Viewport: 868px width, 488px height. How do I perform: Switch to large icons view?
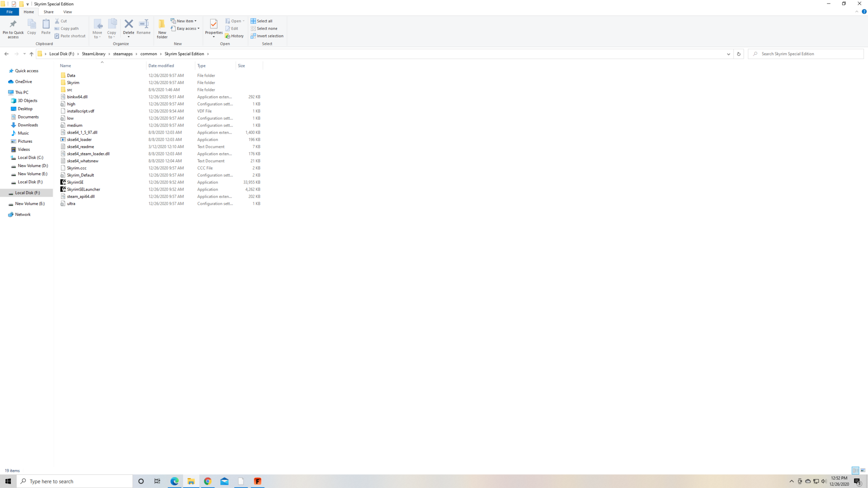(863, 470)
